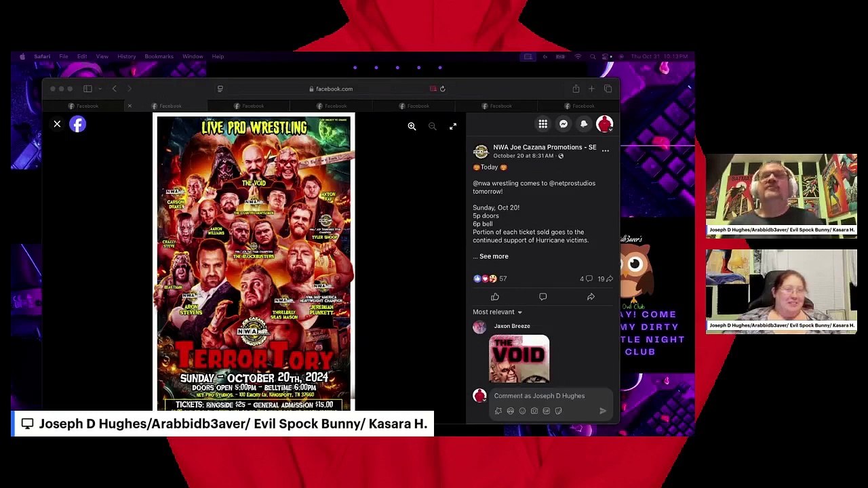Viewport: 868px width, 488px height.
Task: Open The Void image in comment
Action: click(x=519, y=359)
